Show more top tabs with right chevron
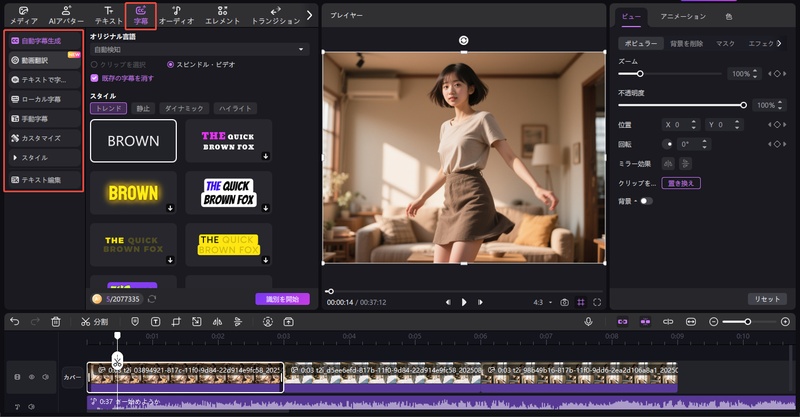800x417 pixels. coord(309,15)
